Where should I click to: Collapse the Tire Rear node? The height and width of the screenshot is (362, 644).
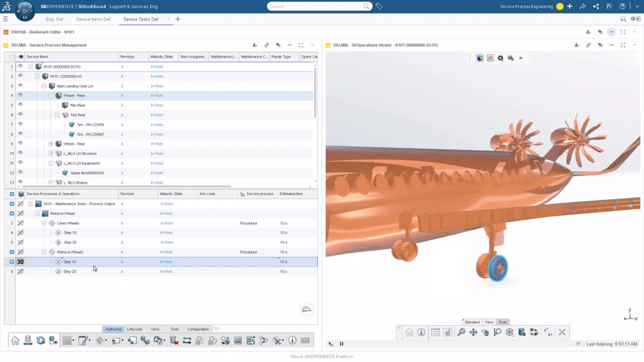tap(58, 115)
